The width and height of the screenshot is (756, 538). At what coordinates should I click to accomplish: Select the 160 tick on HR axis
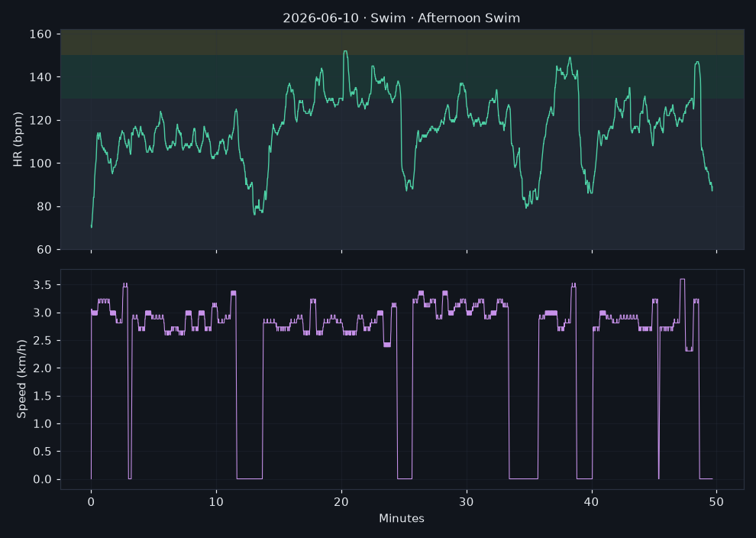tap(40, 34)
